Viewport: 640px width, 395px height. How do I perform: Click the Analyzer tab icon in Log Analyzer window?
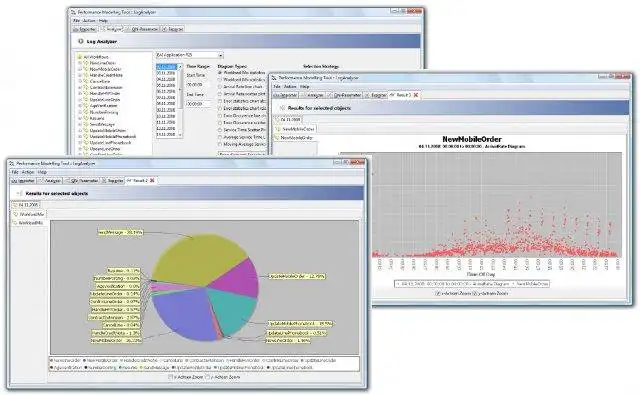tap(103, 29)
